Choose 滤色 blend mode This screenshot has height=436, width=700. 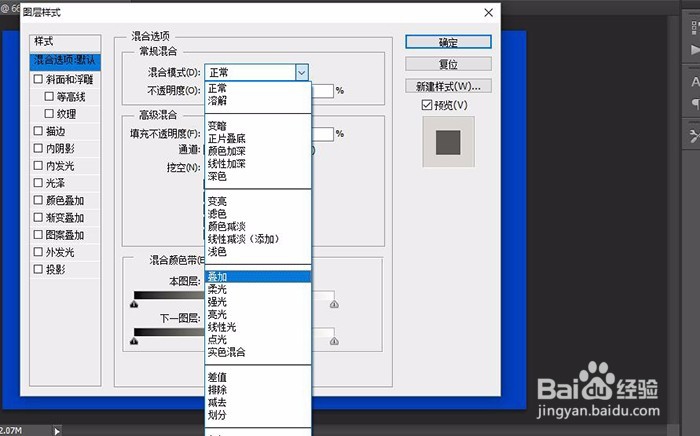[x=258, y=214]
